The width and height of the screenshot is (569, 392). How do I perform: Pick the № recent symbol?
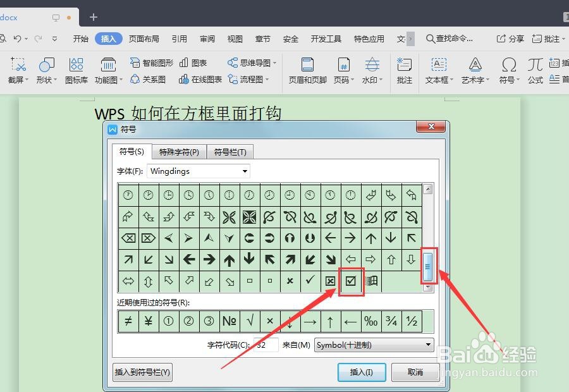229,321
